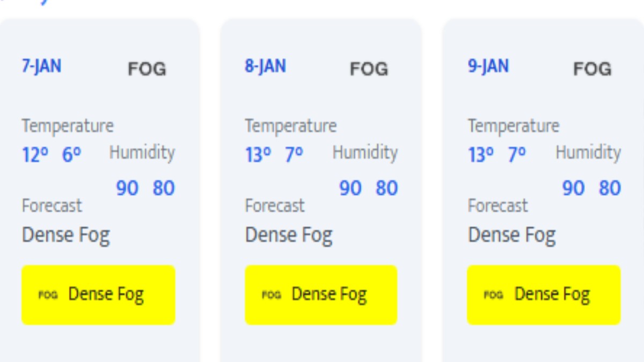The height and width of the screenshot is (362, 644).
Task: Click the 7° minimum temperature on 9-JAN
Action: [517, 155]
